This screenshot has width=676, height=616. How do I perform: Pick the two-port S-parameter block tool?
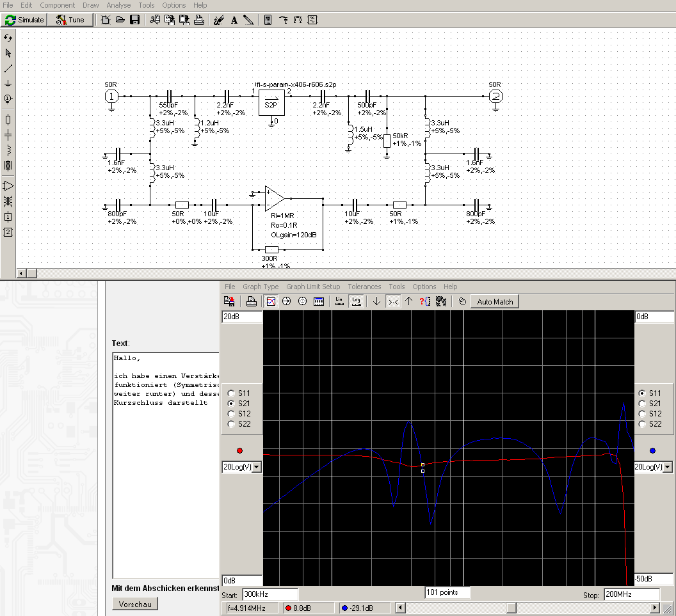coord(8,232)
